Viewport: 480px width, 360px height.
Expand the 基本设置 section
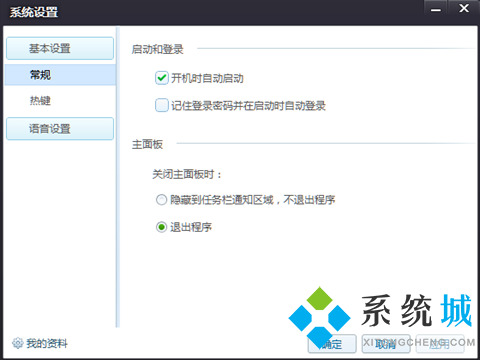[60, 49]
